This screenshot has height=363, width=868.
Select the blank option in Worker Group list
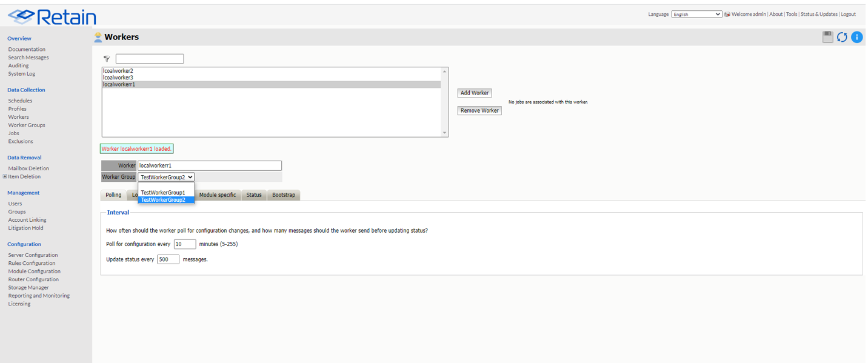[166, 186]
